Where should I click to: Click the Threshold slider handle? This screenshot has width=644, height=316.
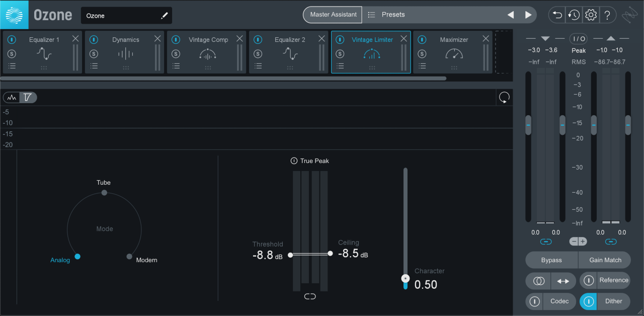point(290,255)
